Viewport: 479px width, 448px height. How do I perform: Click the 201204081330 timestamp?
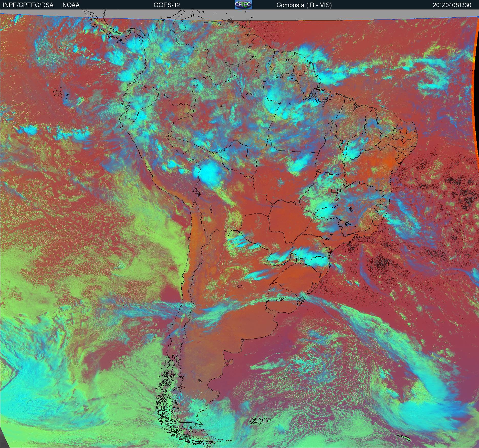(x=452, y=5)
